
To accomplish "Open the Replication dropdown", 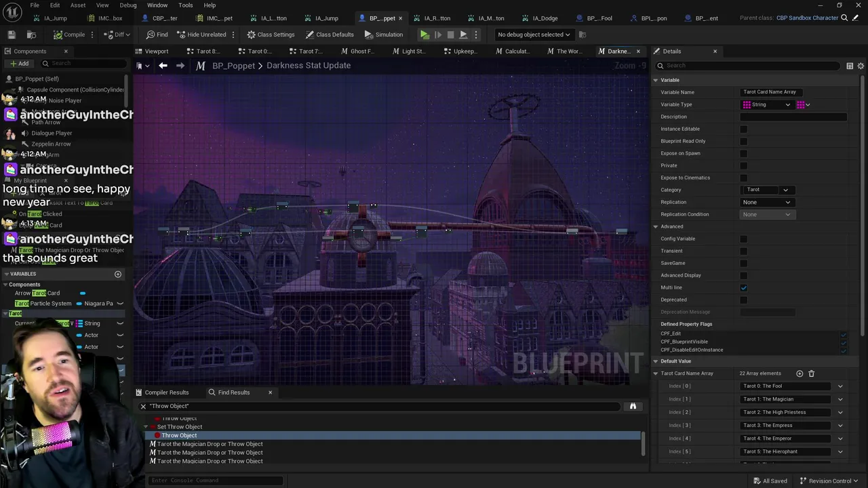I will coord(766,202).
